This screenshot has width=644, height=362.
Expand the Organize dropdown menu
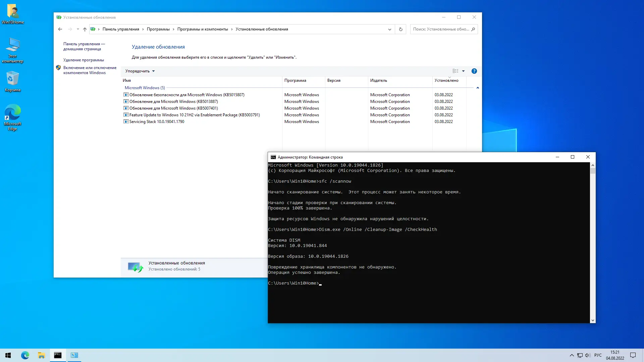140,71
